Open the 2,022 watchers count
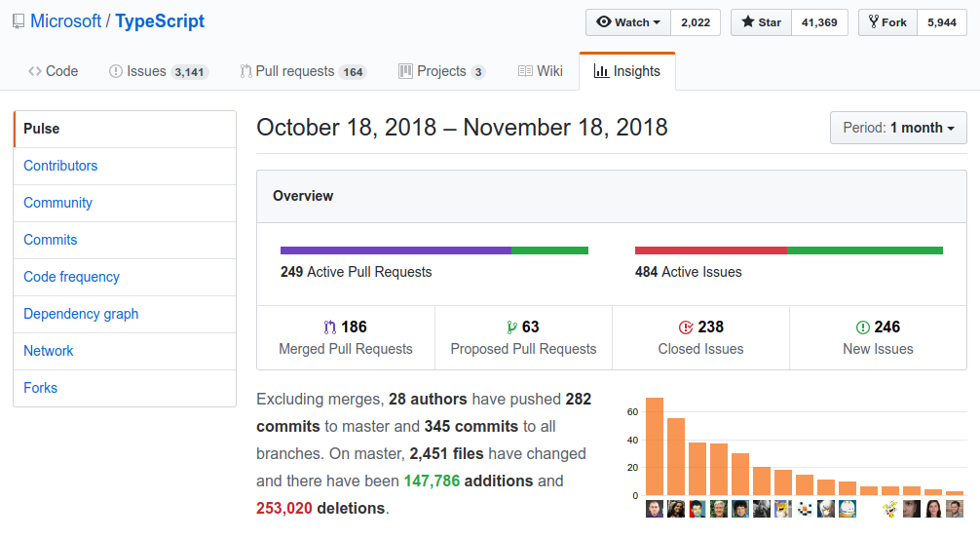The width and height of the screenshot is (980, 539). 696,22
